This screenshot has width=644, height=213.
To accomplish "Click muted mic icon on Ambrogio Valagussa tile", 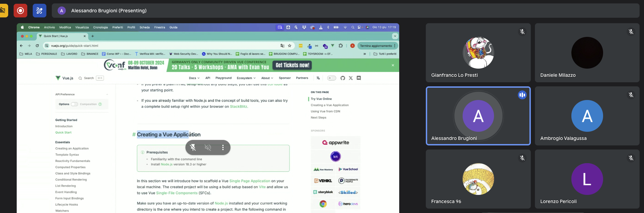I will 631,95.
